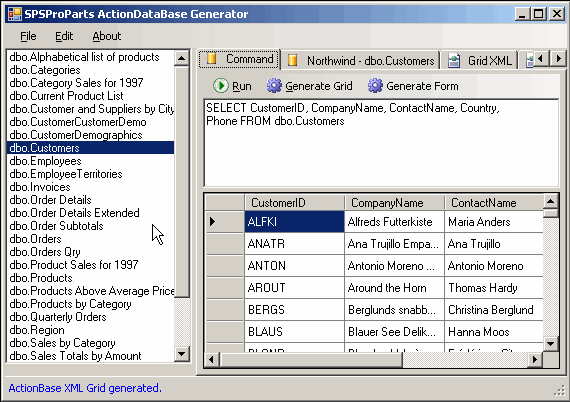Click the table list scrollbar thumb
Image resolution: width=570 pixels, height=402 pixels.
point(182,181)
